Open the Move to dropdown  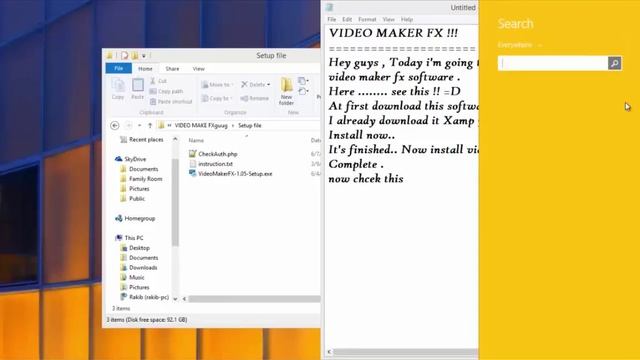click(x=217, y=84)
